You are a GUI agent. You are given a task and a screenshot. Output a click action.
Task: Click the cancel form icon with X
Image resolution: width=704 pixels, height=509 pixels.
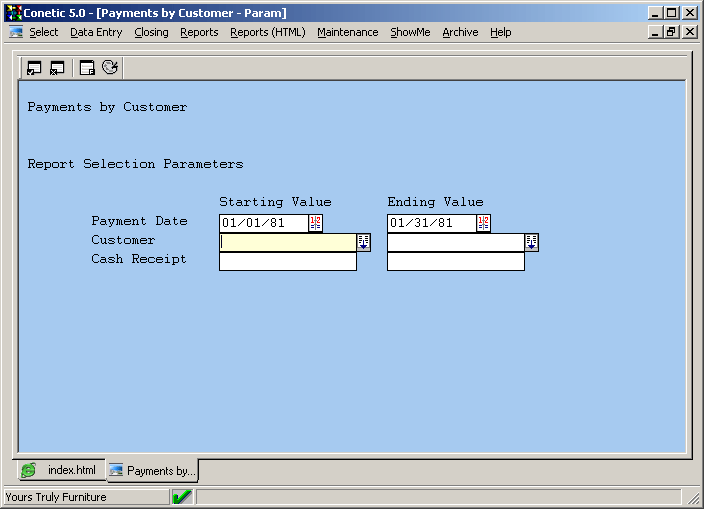pos(58,68)
